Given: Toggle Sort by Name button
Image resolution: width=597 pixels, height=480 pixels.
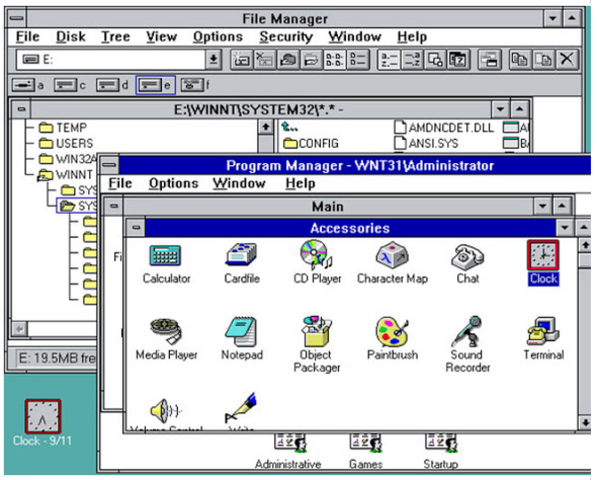Looking at the screenshot, I should click(x=389, y=60).
